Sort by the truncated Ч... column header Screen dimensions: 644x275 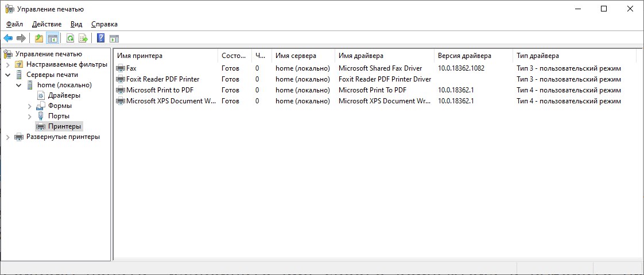pos(262,56)
